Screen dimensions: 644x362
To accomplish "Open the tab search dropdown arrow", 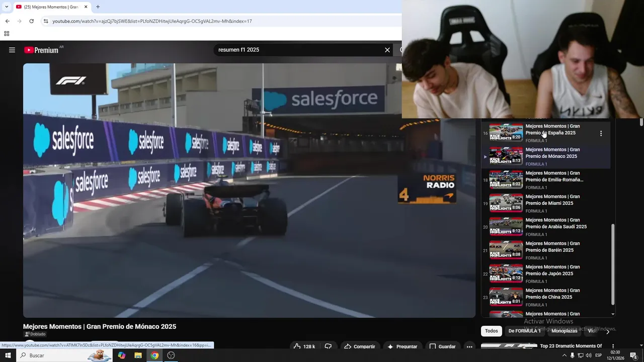I will pyautogui.click(x=6, y=7).
